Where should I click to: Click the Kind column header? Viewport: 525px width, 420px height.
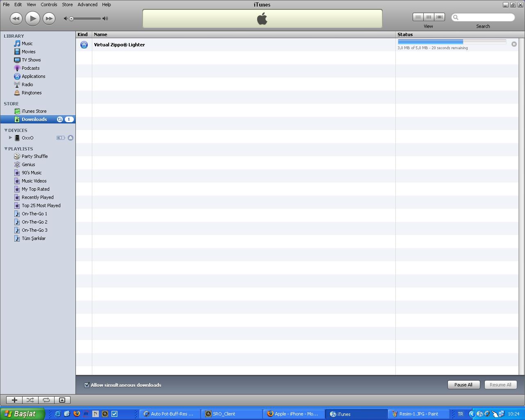coord(84,34)
